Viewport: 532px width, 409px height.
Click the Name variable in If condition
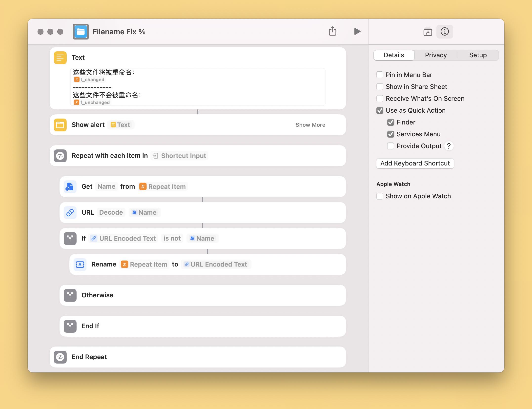202,238
